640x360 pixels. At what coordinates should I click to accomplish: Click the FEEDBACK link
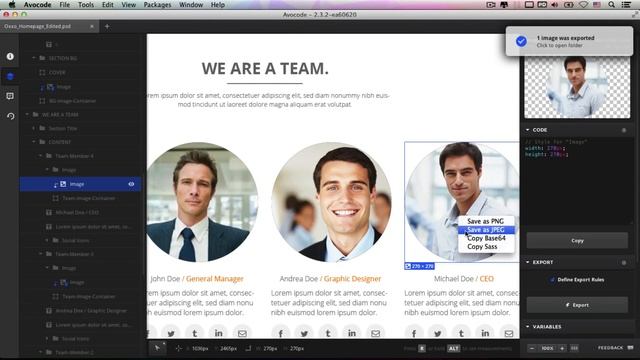tap(610, 348)
